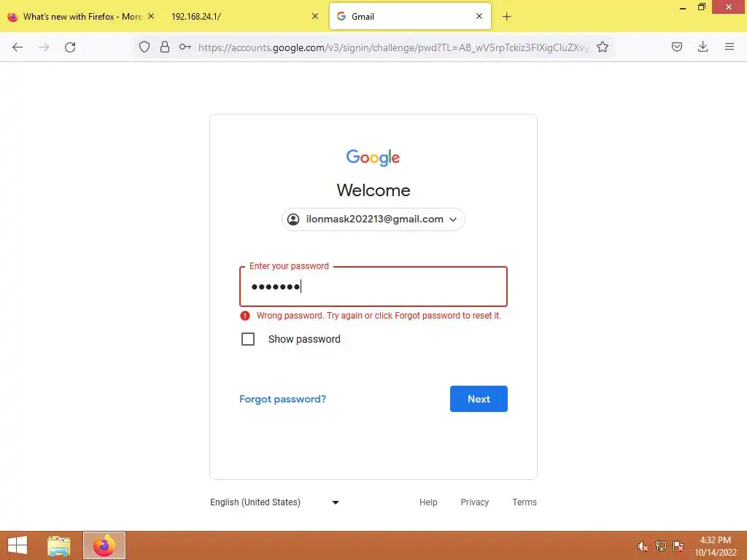View site security via the padlock icon
Viewport: 747px width, 560px height.
tap(165, 47)
